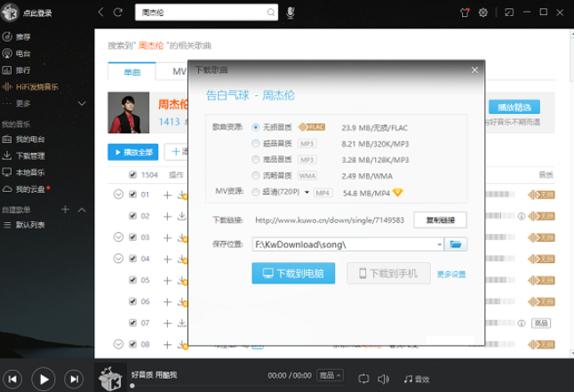This screenshot has width=574, height=392.
Task: Open 音效 sound effects
Action: pyautogui.click(x=417, y=380)
